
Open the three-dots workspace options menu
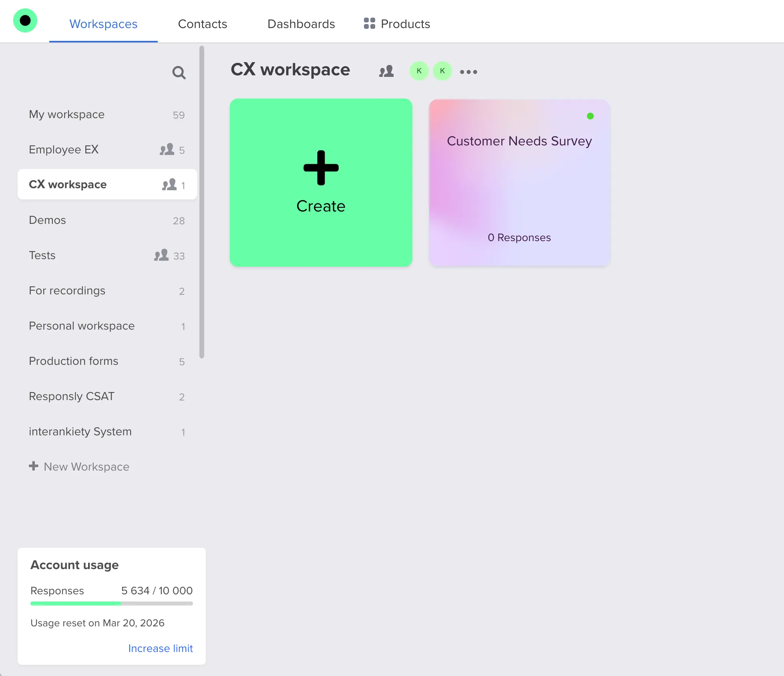[468, 72]
